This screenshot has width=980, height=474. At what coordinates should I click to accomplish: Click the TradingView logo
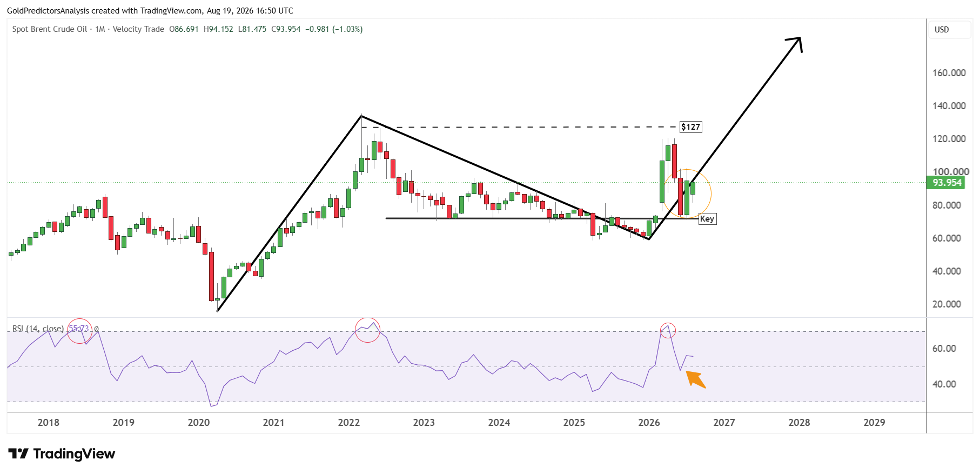pyautogui.click(x=62, y=454)
